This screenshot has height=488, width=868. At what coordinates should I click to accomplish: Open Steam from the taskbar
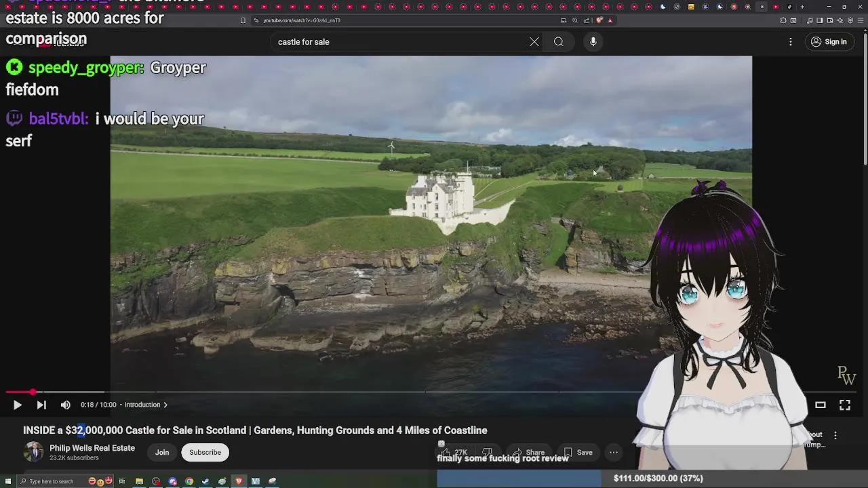(205, 481)
